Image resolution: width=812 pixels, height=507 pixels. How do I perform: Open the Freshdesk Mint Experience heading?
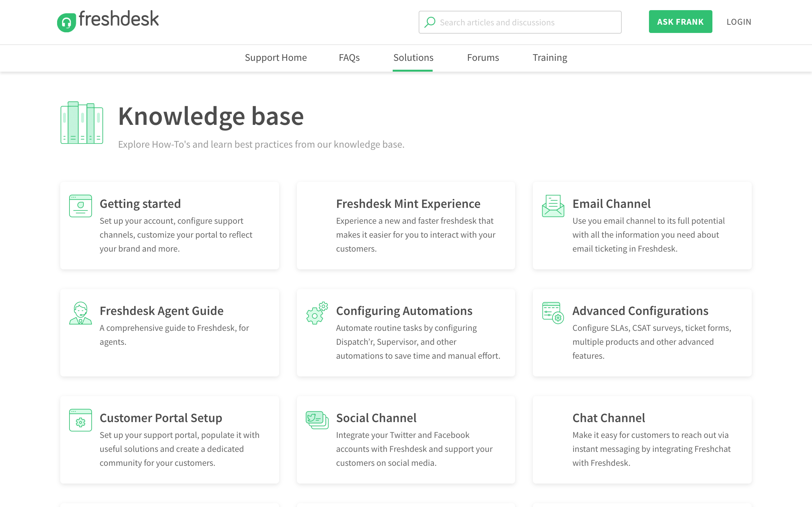(x=408, y=203)
